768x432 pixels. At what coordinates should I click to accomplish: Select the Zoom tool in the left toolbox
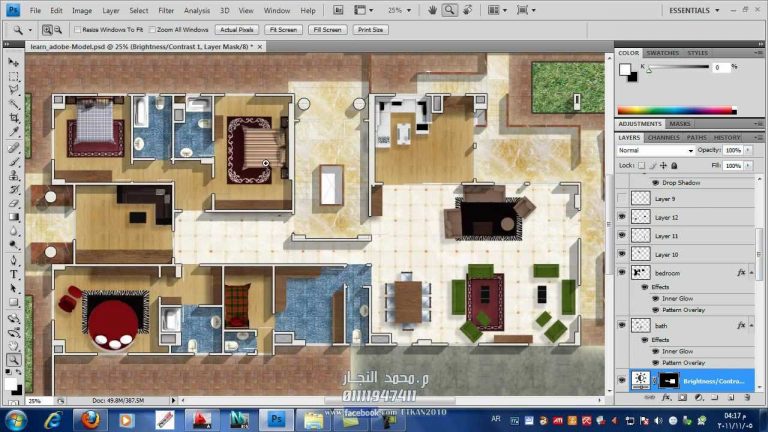pos(14,359)
